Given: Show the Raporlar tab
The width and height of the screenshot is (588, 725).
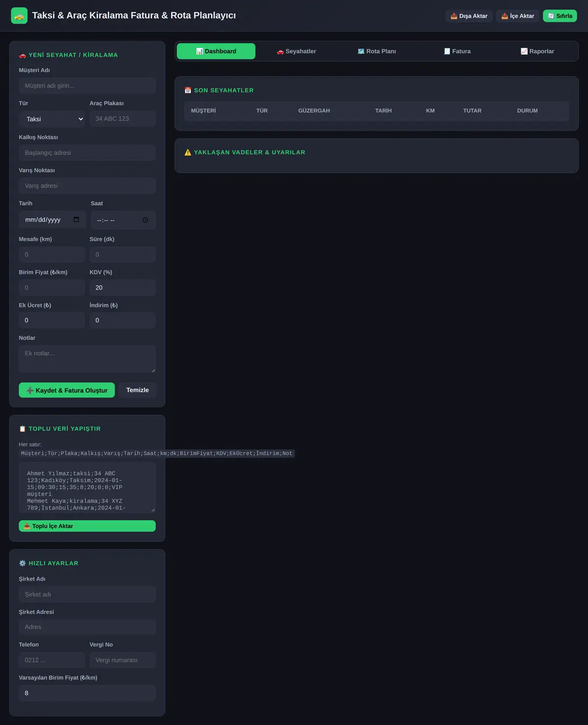Looking at the screenshot, I should click(x=538, y=51).
